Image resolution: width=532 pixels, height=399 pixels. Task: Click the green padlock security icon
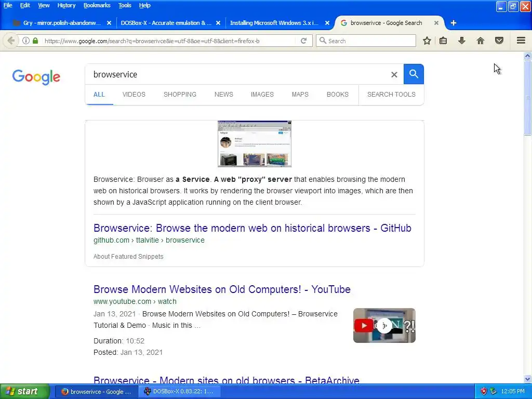pyautogui.click(x=35, y=41)
